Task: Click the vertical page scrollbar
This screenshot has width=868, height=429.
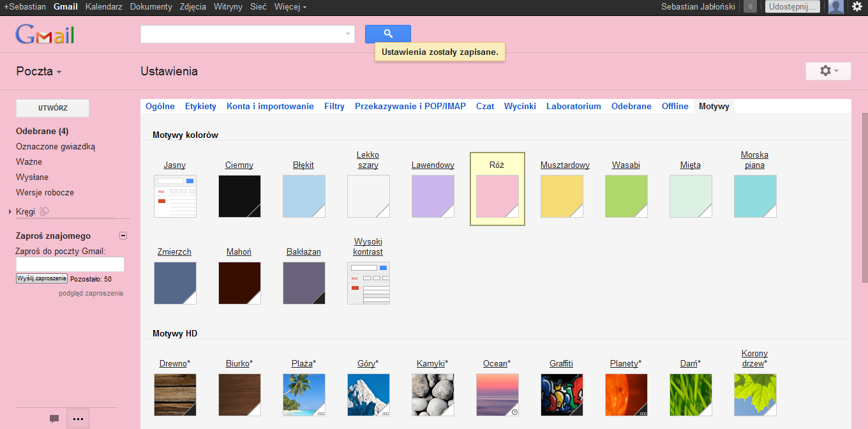Action: click(x=865, y=198)
